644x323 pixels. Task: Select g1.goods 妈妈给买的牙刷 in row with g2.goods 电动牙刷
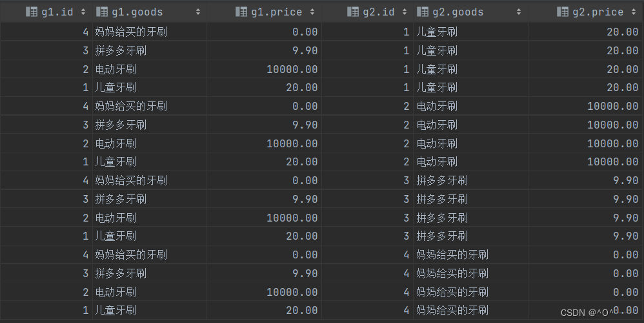[x=131, y=106]
